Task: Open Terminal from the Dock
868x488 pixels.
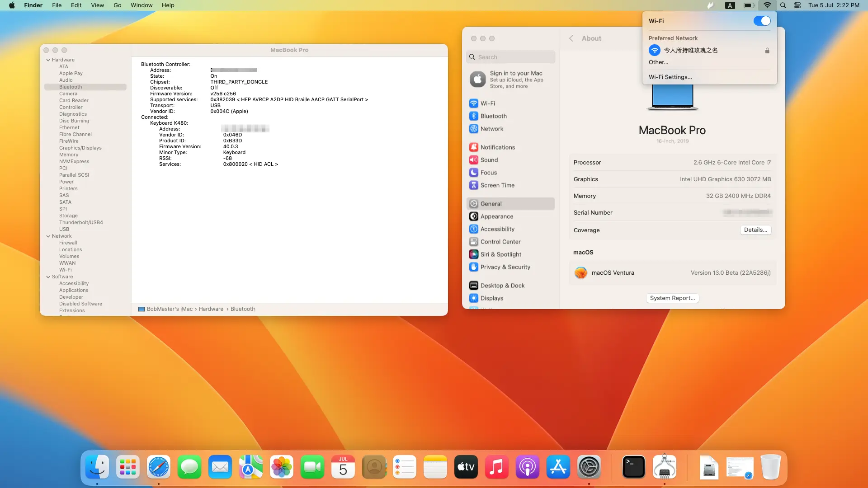Action: click(x=634, y=467)
